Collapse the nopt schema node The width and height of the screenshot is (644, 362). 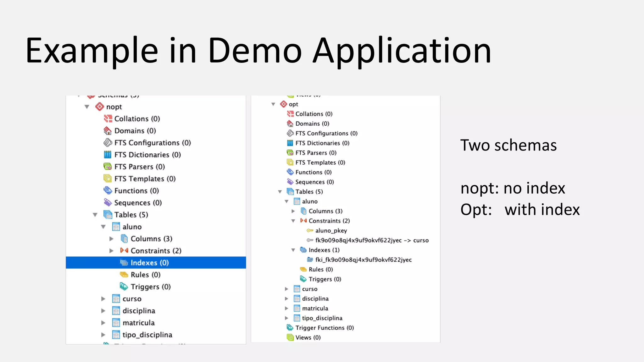coord(87,107)
